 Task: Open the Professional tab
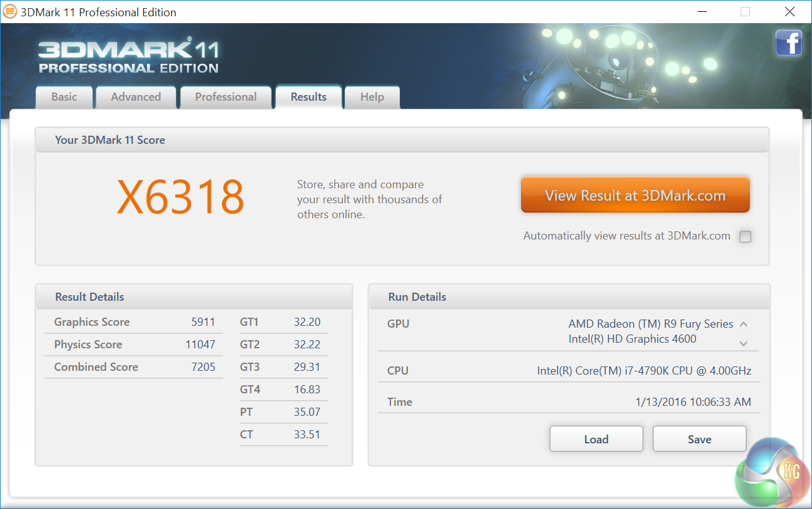pyautogui.click(x=226, y=97)
